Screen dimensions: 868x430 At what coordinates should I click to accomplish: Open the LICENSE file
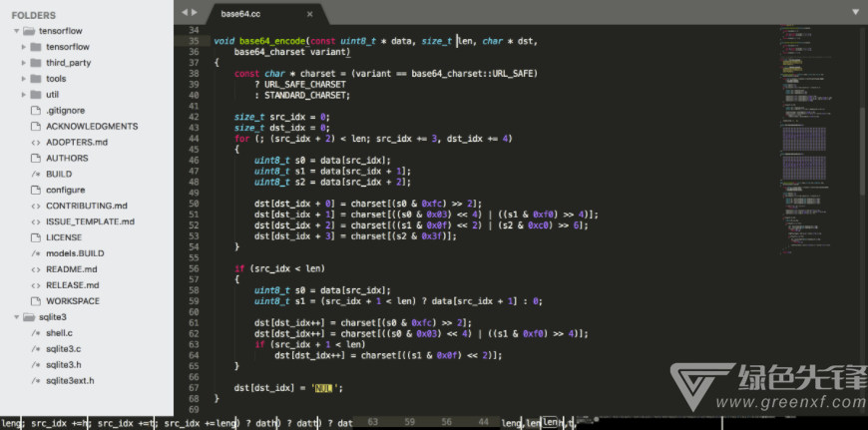coord(64,237)
